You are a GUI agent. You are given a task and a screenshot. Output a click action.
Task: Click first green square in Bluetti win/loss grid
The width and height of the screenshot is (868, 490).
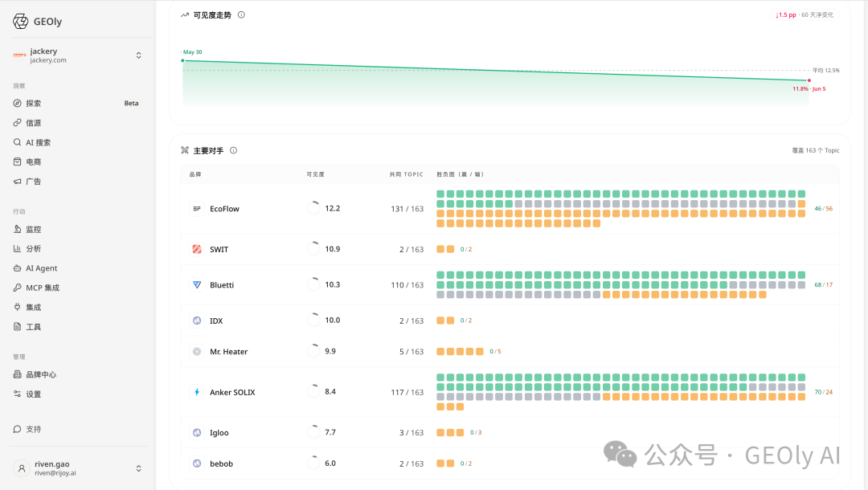440,275
